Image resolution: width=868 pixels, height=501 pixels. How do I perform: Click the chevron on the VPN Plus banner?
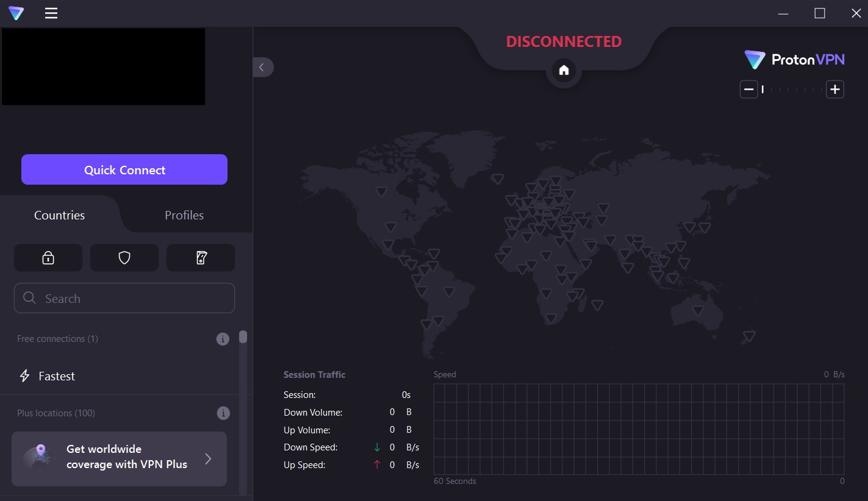tap(208, 459)
